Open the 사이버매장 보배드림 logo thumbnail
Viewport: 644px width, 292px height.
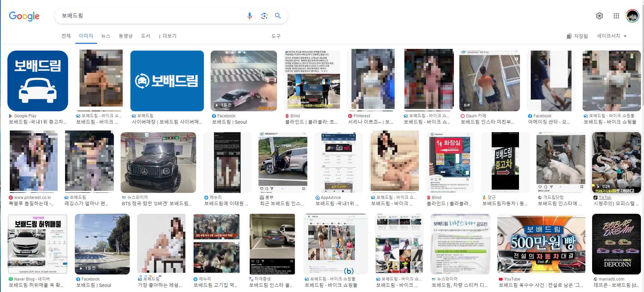click(167, 81)
